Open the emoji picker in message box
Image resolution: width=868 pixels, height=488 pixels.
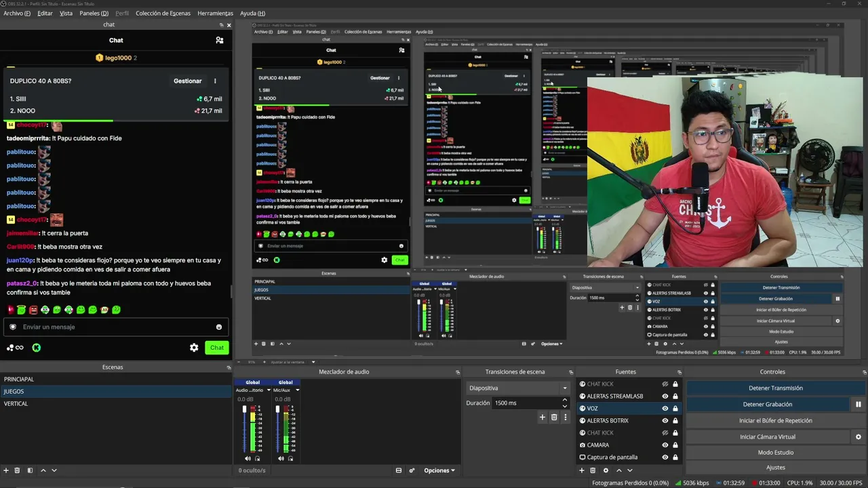[x=219, y=327]
